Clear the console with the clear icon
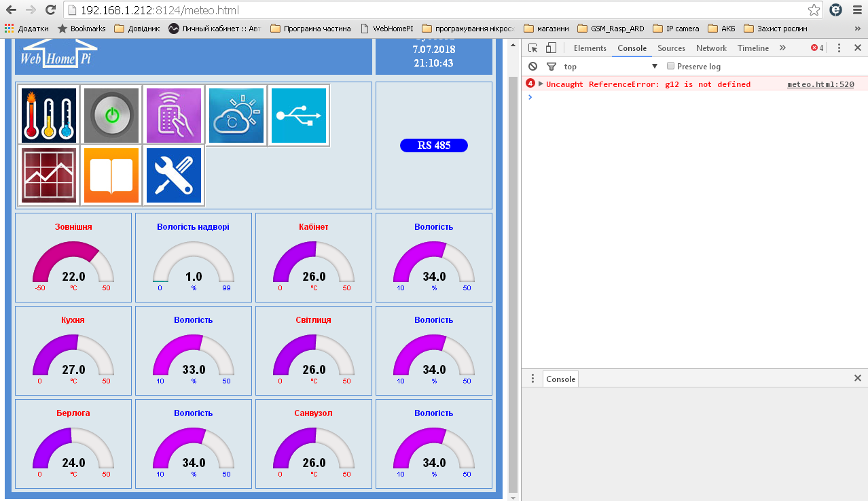 click(x=533, y=67)
